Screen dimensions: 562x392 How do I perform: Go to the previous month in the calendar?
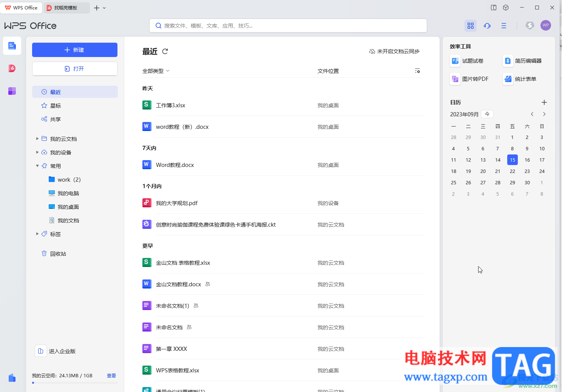(532, 114)
